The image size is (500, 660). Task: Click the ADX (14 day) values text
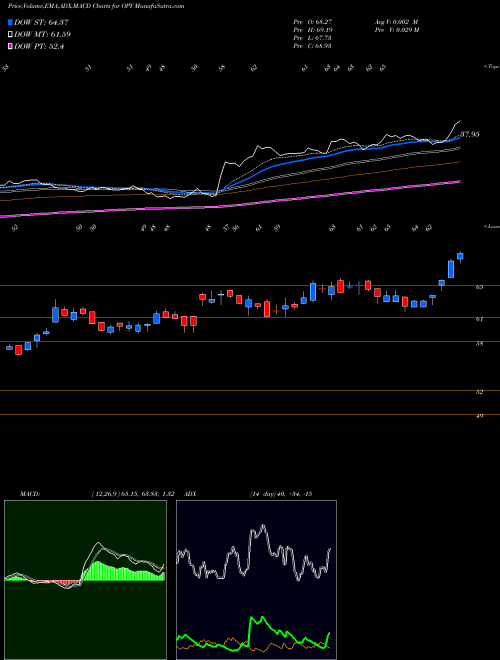(x=281, y=494)
